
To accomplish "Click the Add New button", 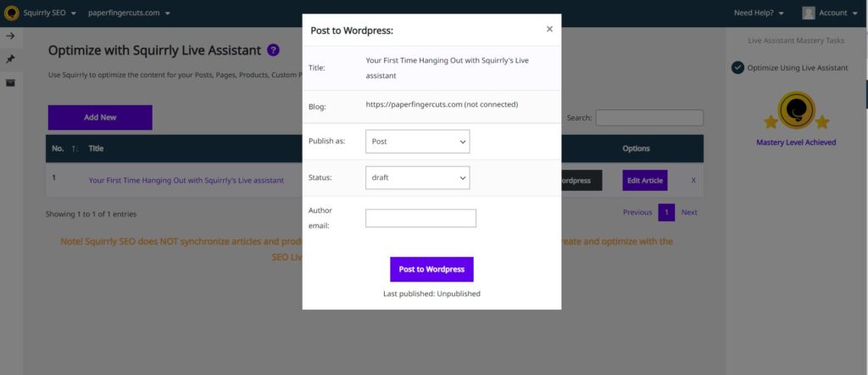I will pos(100,117).
